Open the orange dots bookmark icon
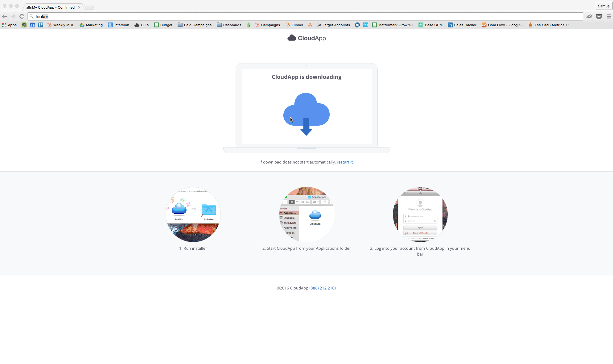This screenshot has width=613, height=364. (x=310, y=25)
